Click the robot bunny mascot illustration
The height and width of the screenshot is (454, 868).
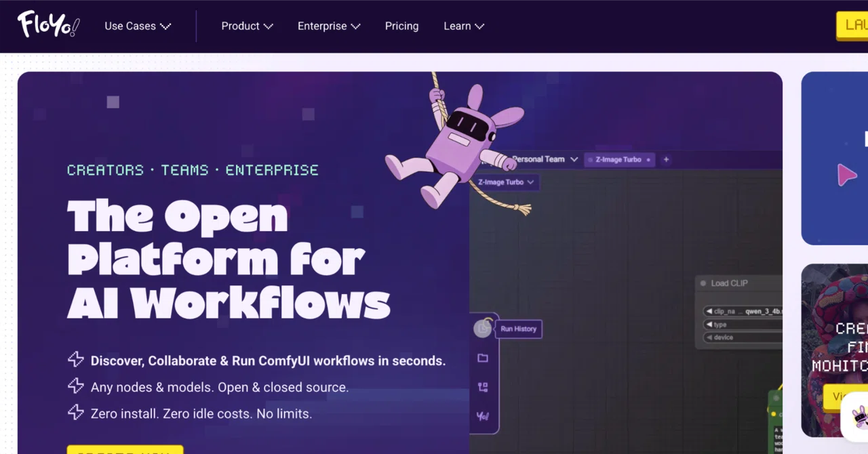456,146
